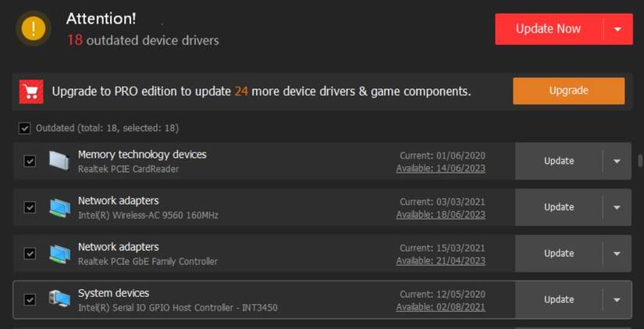This screenshot has width=644, height=329.
Task: Click the orange Upgrade button
Action: (x=568, y=91)
